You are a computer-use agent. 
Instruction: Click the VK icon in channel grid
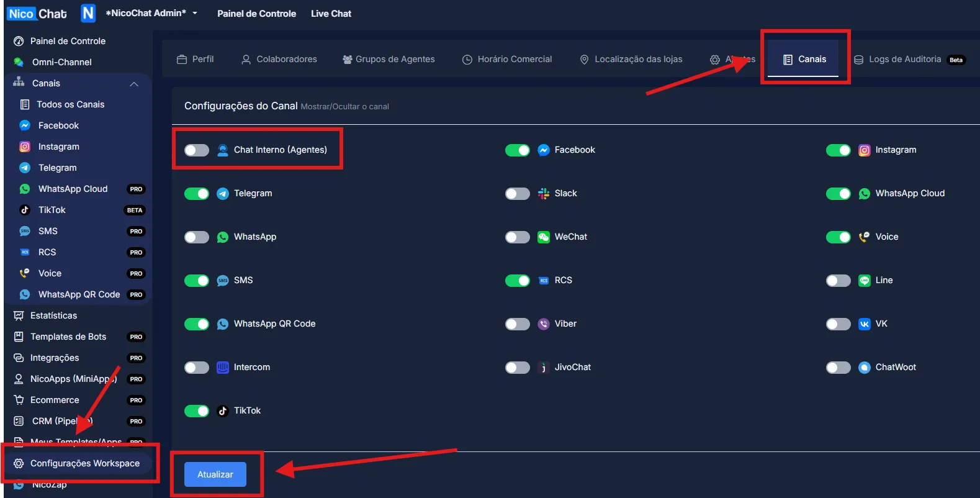tap(865, 324)
